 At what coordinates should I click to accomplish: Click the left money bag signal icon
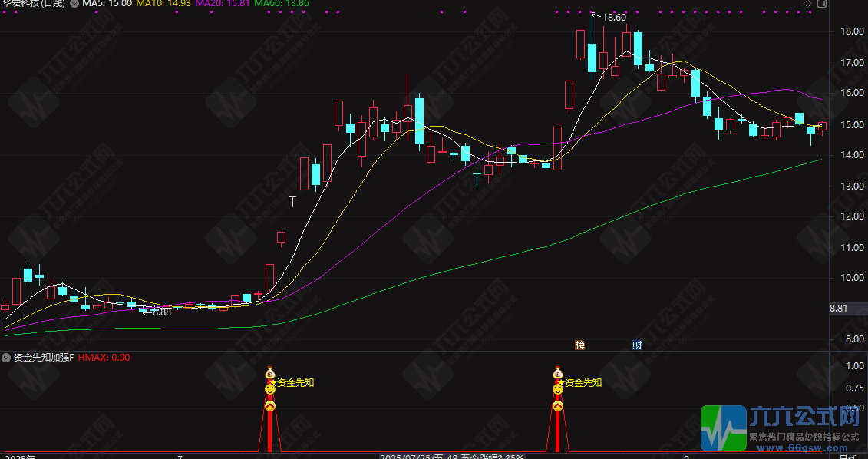tap(269, 374)
